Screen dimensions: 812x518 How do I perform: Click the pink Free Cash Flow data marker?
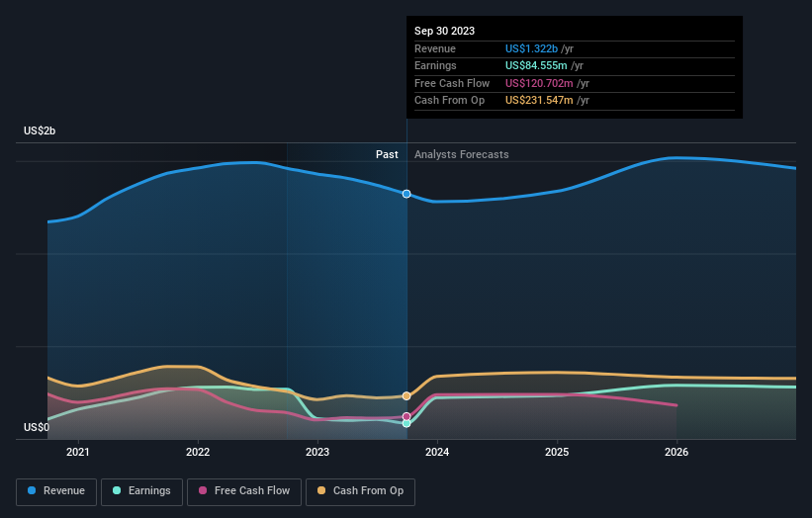pos(406,416)
